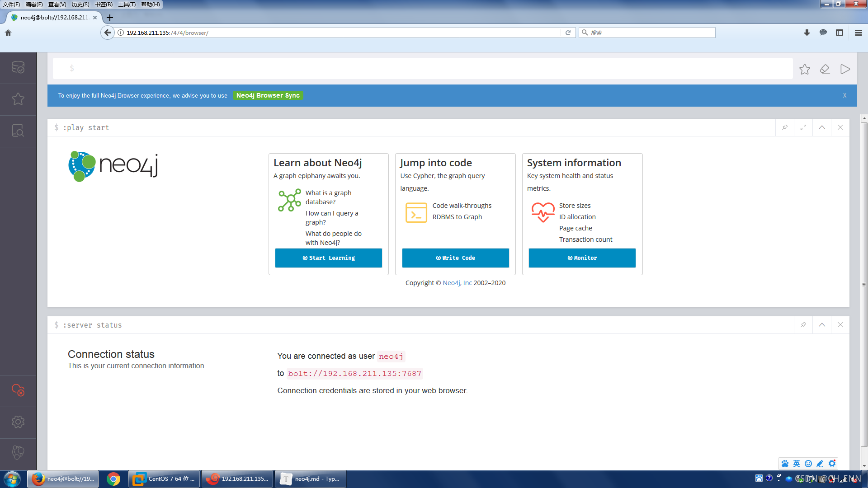Pin the :server status frame
The image size is (868, 488).
click(803, 325)
